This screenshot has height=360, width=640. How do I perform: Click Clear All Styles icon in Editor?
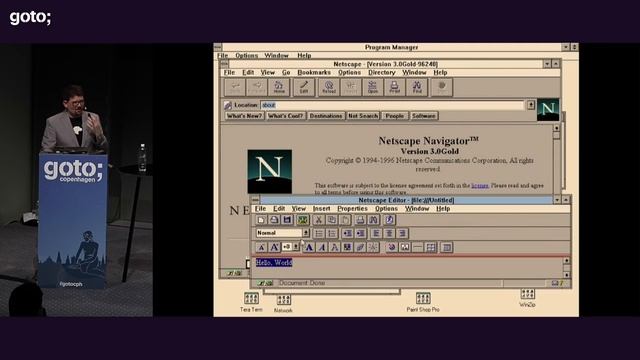[373, 247]
